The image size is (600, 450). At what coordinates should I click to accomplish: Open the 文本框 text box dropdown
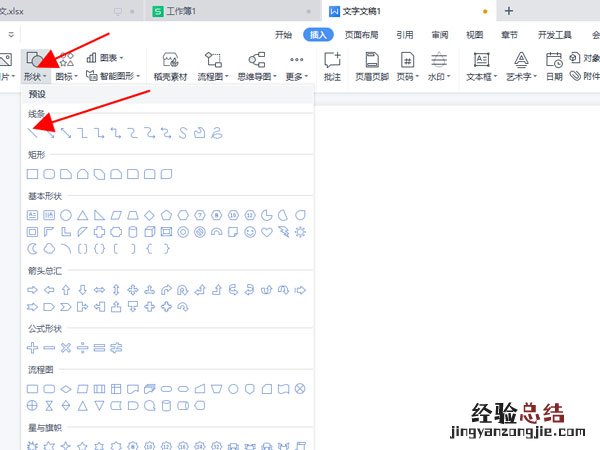481,67
